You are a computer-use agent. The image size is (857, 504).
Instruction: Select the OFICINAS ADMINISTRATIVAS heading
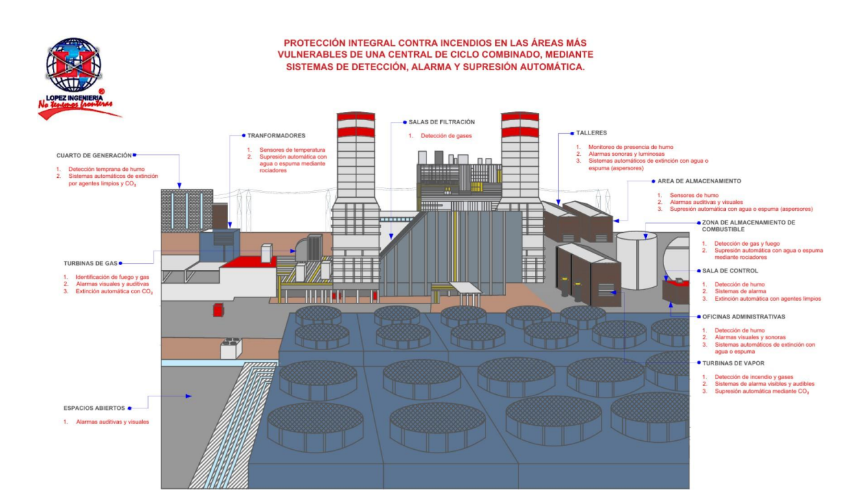point(743,317)
